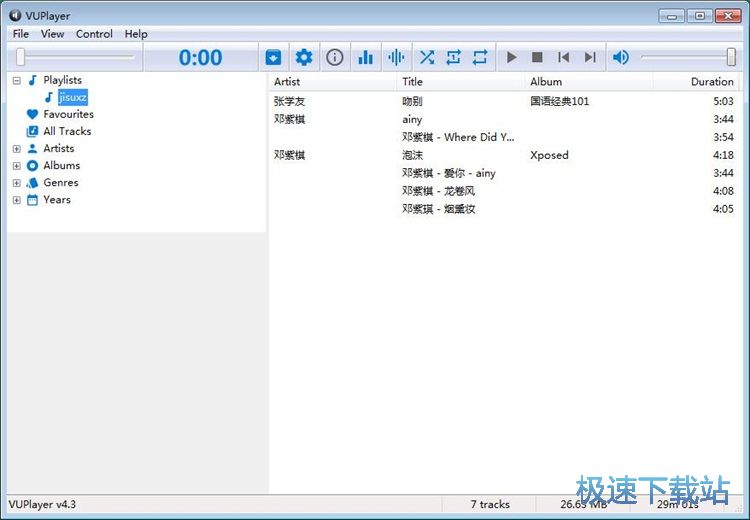Select the track 泡沫 in the list
This screenshot has height=520, width=750.
412,155
